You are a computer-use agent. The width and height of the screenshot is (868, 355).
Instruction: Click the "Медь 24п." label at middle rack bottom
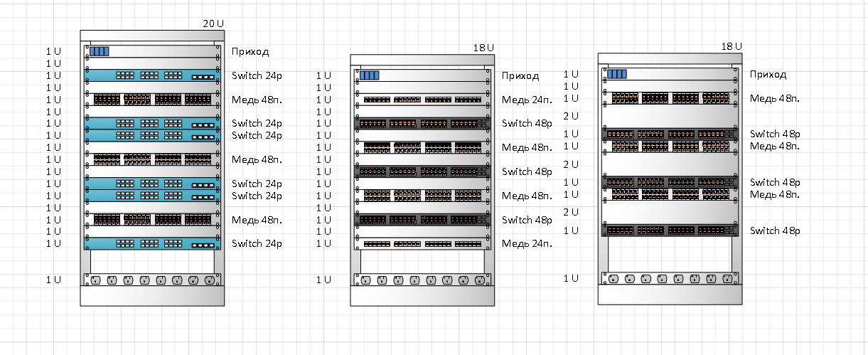[527, 244]
